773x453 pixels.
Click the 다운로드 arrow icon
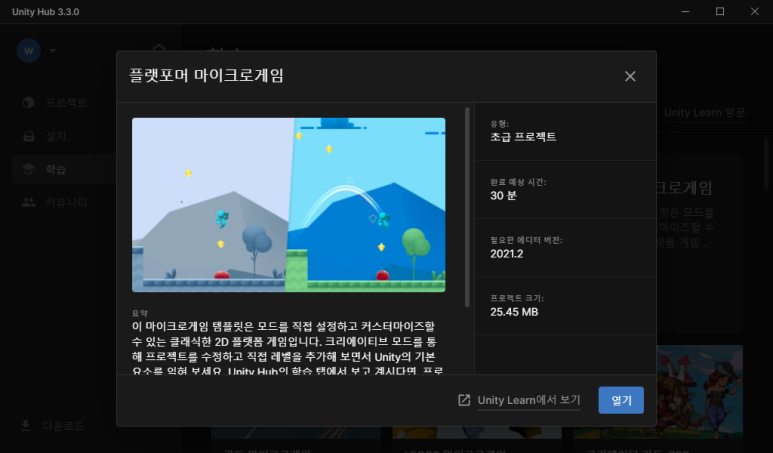tap(26, 425)
